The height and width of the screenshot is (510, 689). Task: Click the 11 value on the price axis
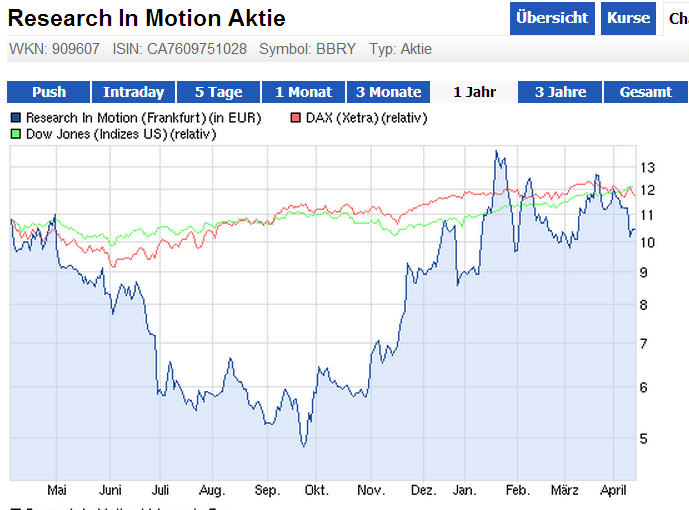tap(647, 215)
